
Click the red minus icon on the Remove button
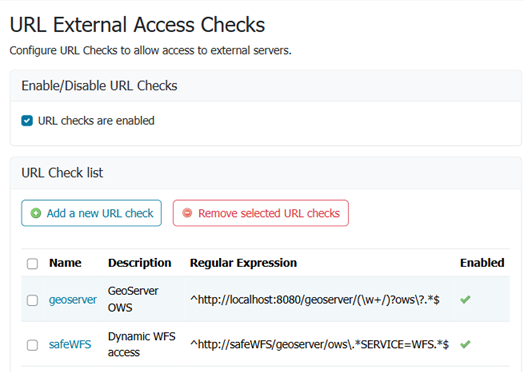coord(187,213)
